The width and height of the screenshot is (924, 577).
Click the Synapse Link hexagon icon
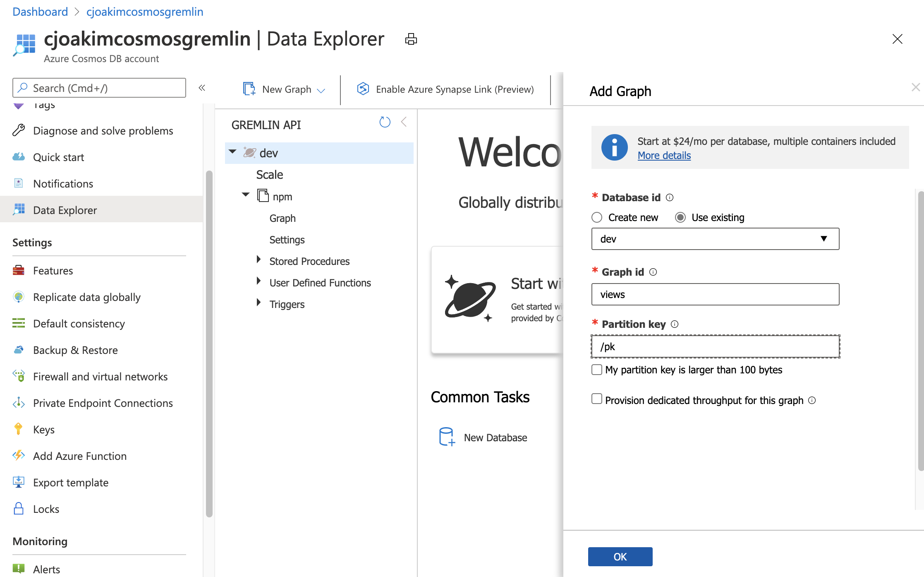tap(363, 89)
